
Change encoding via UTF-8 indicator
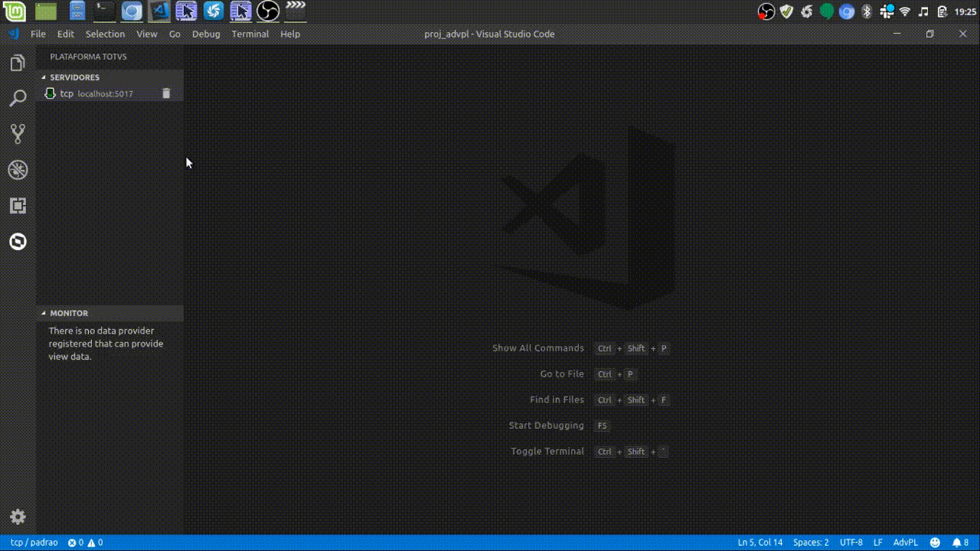851,543
